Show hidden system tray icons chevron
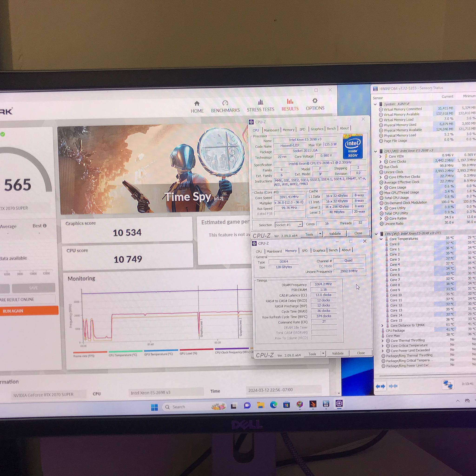The image size is (476, 476). (x=457, y=401)
